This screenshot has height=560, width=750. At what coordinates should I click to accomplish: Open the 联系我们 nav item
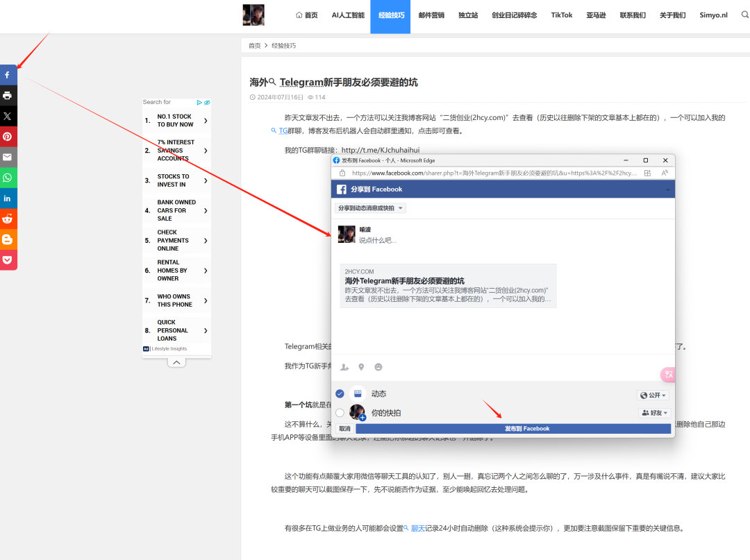coord(633,15)
